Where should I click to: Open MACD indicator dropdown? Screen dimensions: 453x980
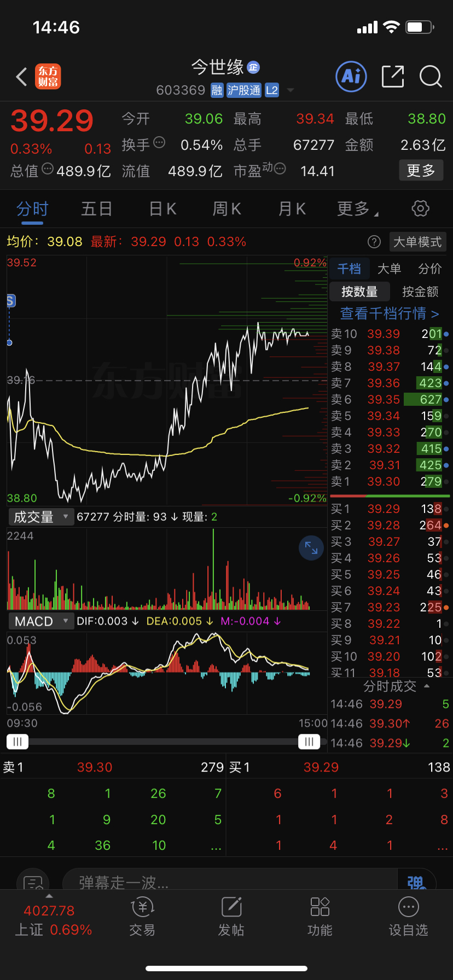point(41,621)
